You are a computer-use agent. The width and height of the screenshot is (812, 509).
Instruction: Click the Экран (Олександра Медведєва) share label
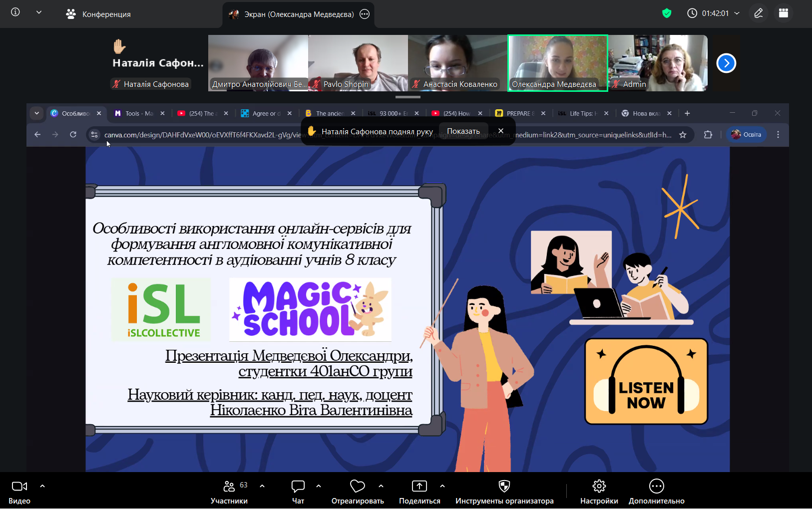[299, 14]
